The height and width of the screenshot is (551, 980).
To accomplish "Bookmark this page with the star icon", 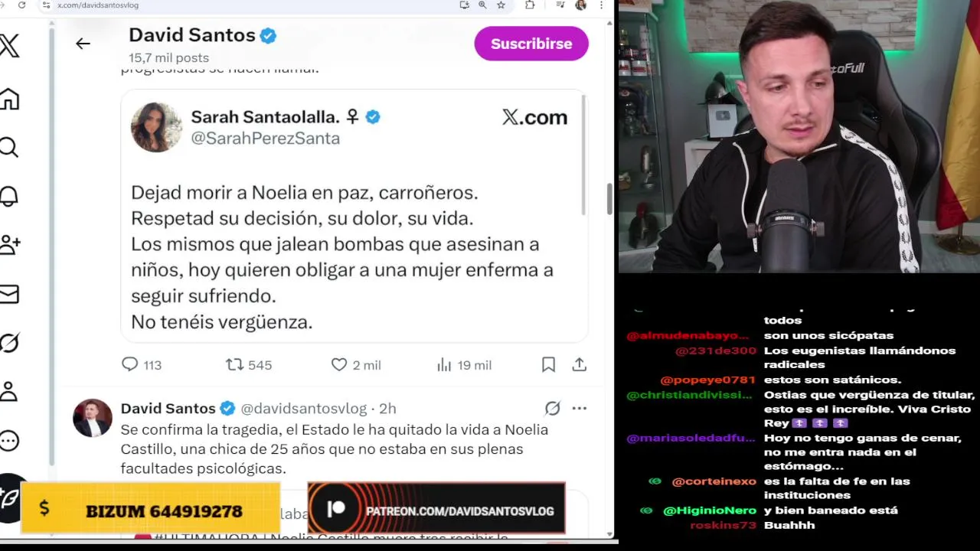I will point(501,5).
